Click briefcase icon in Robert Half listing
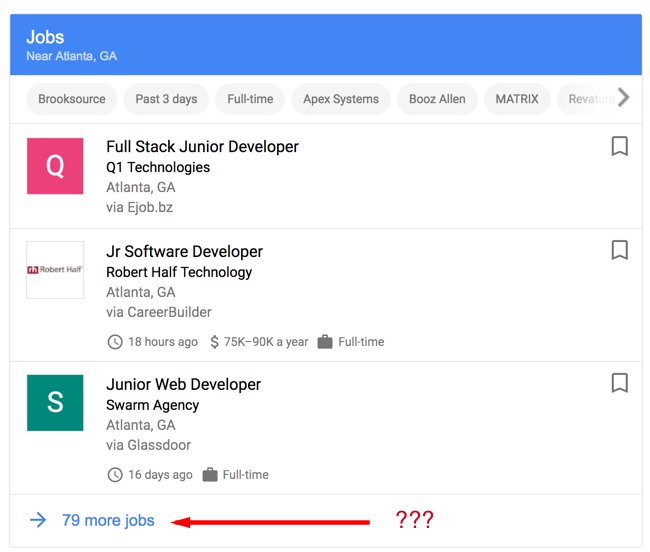Image resolution: width=650 pixels, height=552 pixels. pyautogui.click(x=325, y=342)
